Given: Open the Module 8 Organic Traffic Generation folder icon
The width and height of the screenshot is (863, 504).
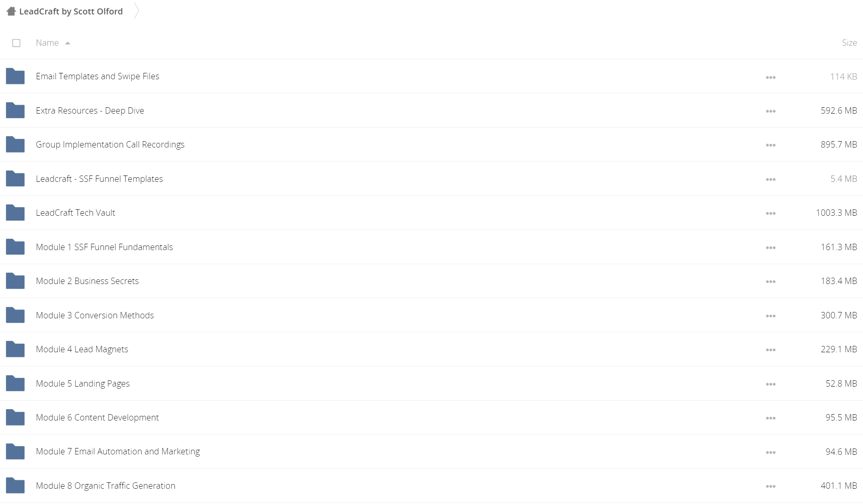Looking at the screenshot, I should pyautogui.click(x=15, y=486).
